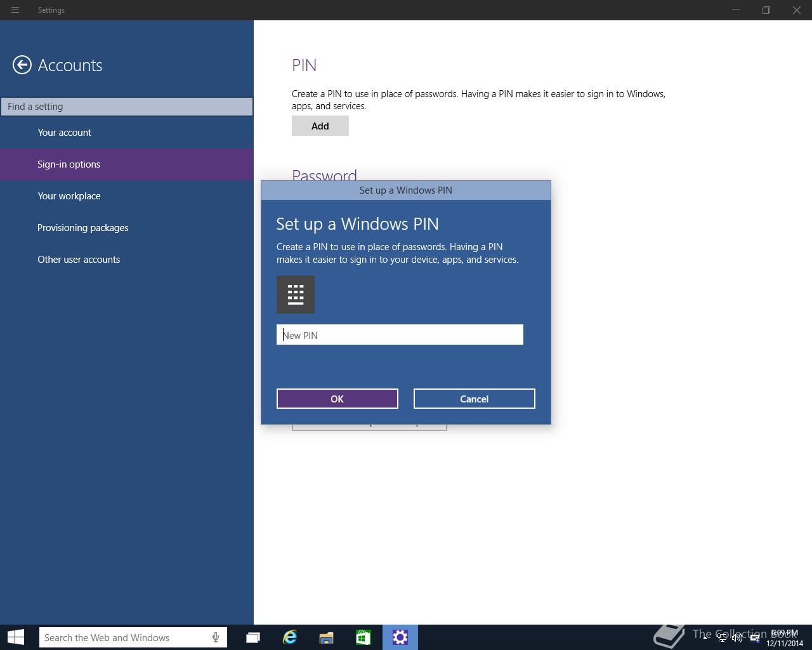Image resolution: width=812 pixels, height=650 pixels.
Task: Click the network icon in system tray
Action: pos(722,638)
